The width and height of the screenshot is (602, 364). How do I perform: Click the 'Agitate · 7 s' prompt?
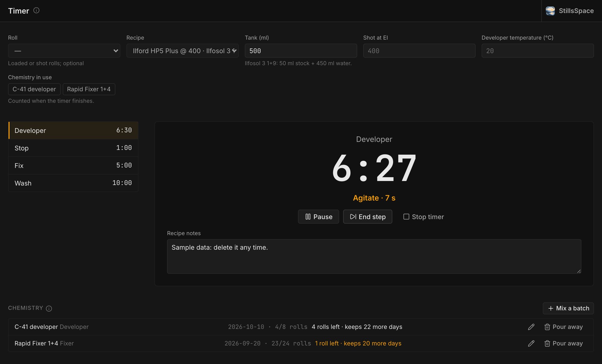[x=374, y=198]
